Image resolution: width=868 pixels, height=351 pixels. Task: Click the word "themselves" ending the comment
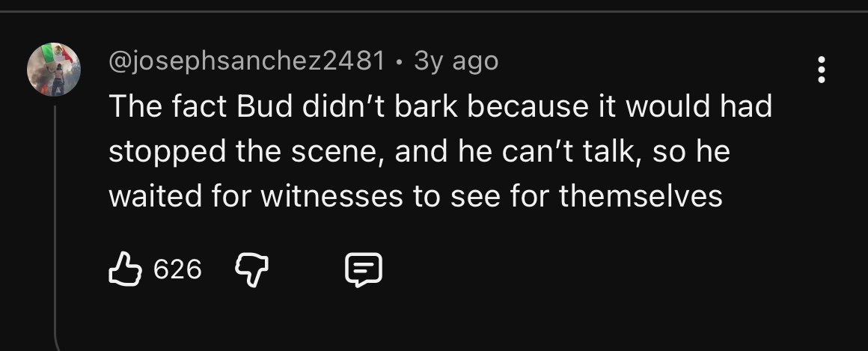641,196
